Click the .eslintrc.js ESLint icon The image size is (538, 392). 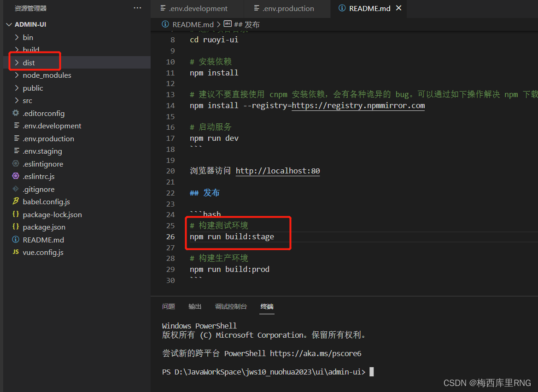(16, 177)
